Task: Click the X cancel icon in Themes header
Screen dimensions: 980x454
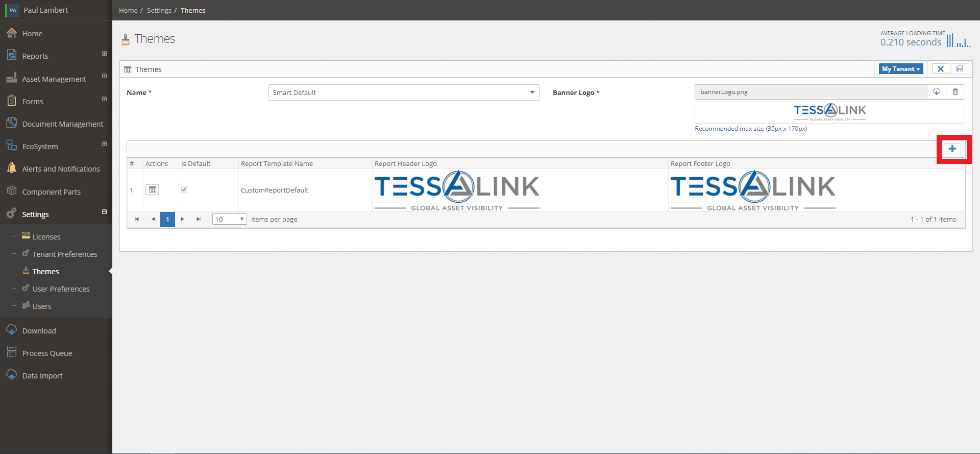Action: (x=940, y=69)
